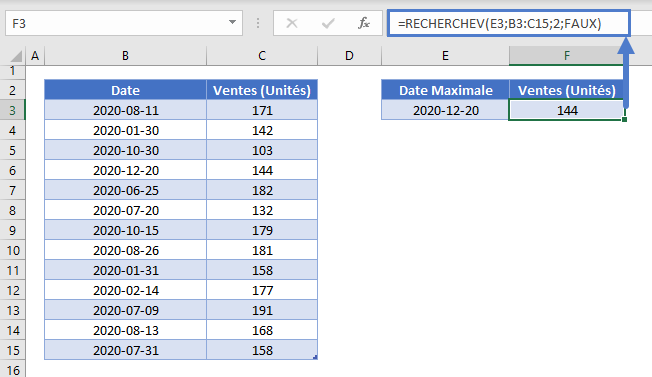652x377 pixels.
Task: Select row 4 header
Action: coord(12,130)
